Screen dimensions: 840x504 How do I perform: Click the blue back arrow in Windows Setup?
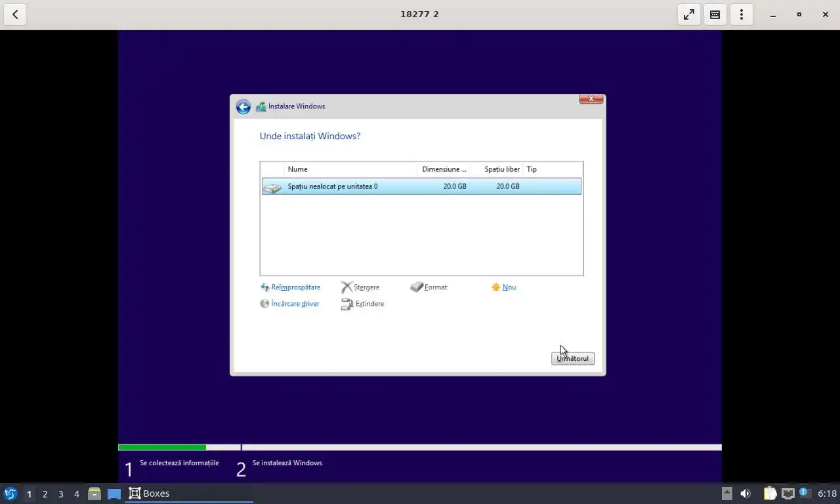(x=243, y=107)
